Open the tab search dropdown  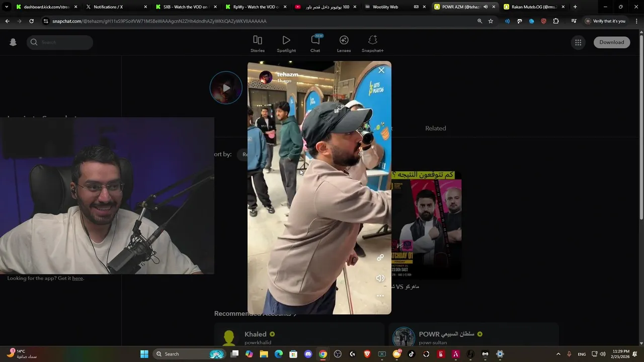(7, 7)
